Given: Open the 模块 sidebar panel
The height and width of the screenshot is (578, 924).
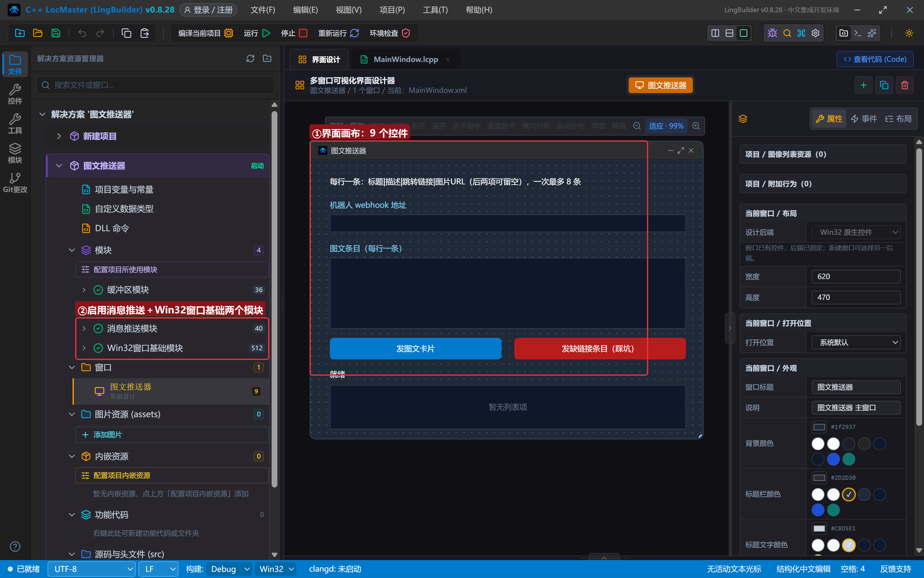Looking at the screenshot, I should [x=15, y=153].
